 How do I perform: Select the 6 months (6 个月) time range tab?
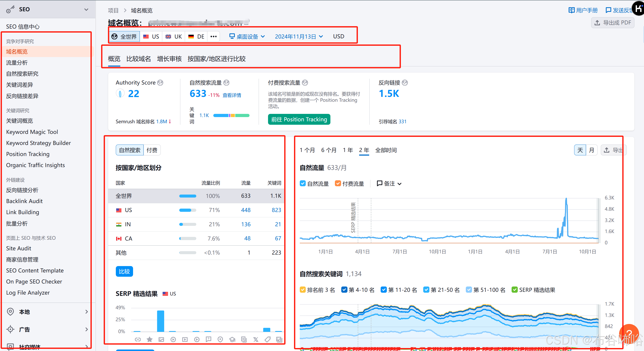pyautogui.click(x=328, y=150)
